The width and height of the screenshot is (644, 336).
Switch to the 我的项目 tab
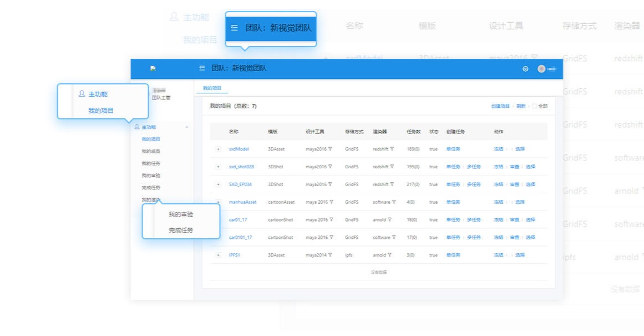coord(212,88)
